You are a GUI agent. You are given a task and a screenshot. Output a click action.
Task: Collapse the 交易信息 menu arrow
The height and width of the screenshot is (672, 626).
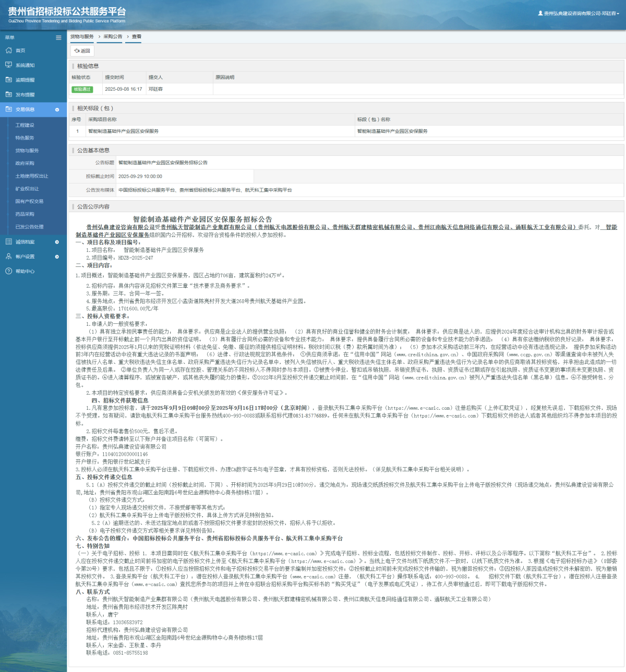point(57,109)
